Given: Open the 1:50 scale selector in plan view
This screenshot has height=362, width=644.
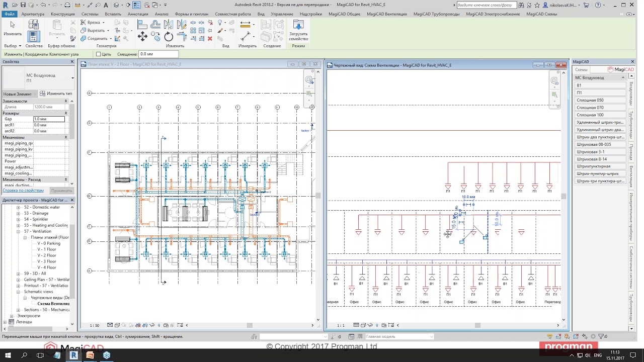Looking at the screenshot, I should pos(95,325).
